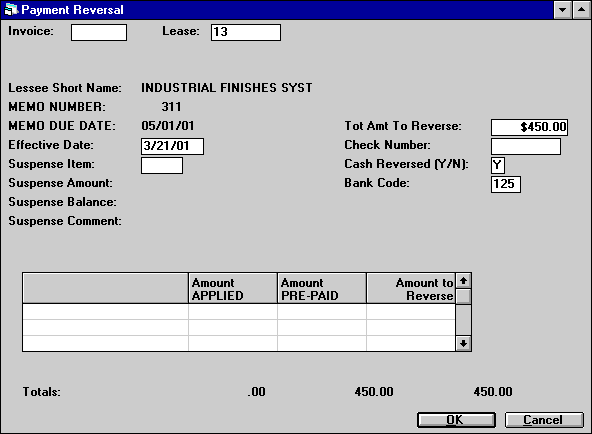Click the Amount APPLIED column header

[x=233, y=289]
